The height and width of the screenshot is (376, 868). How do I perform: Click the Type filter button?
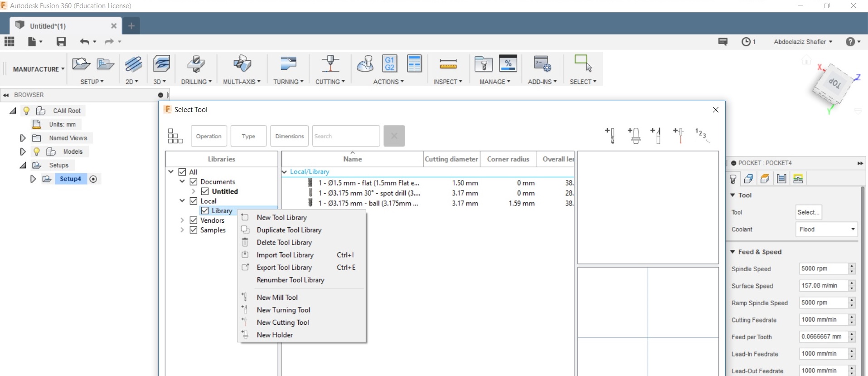click(248, 136)
